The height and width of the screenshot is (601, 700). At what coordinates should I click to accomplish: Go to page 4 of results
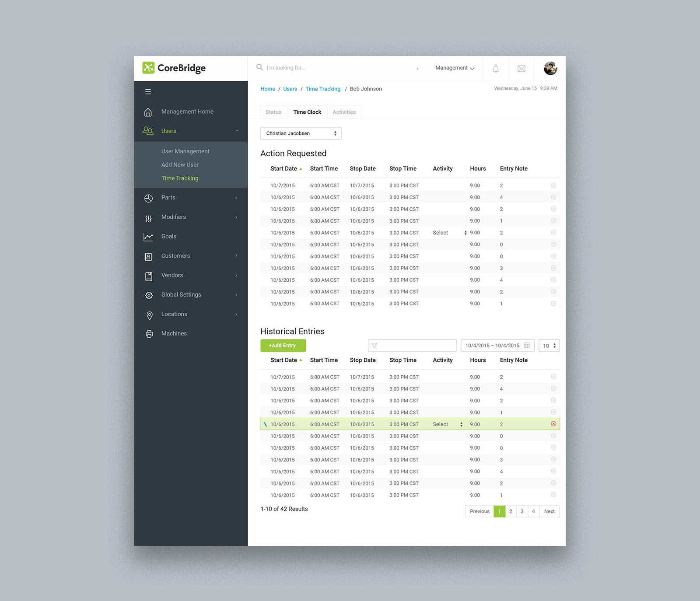click(x=533, y=511)
